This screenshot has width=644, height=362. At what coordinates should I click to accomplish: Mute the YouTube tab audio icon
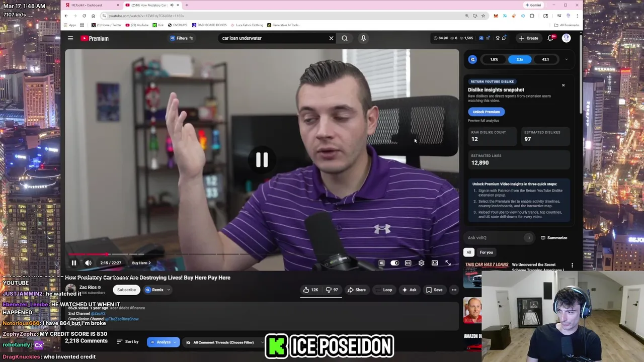tap(172, 5)
